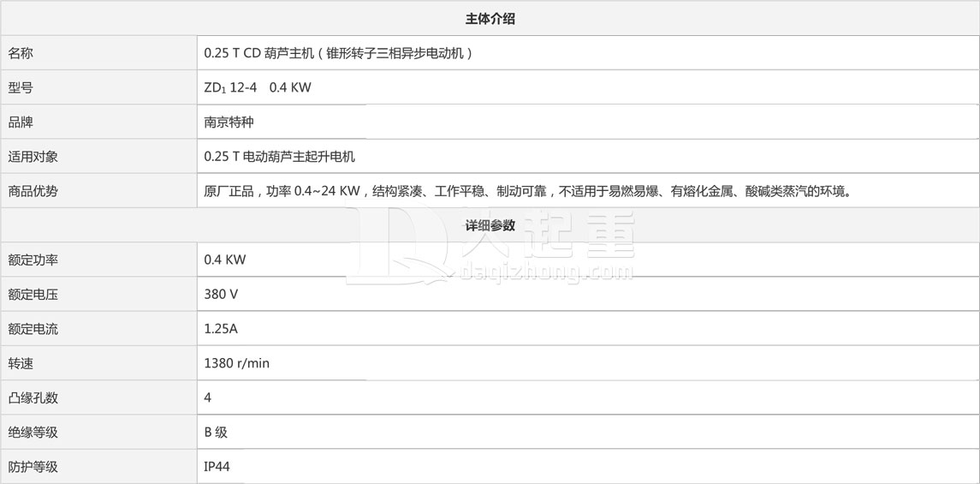Select the 1380 r/min speed value

point(237,362)
